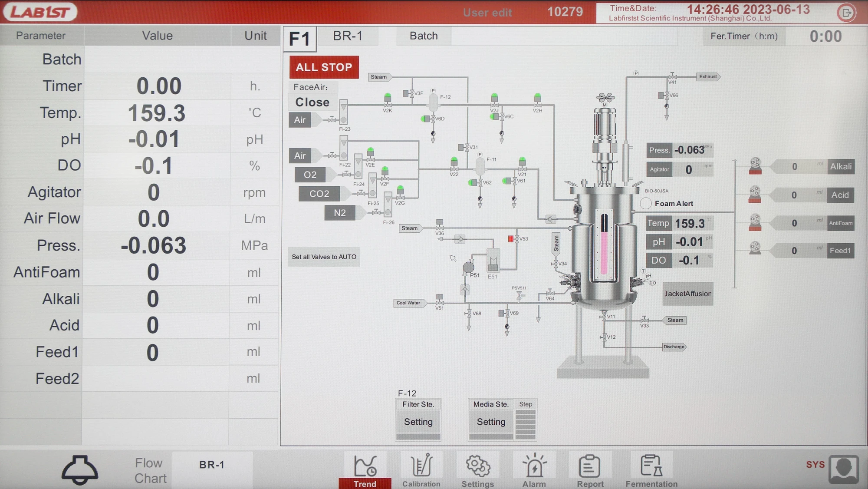Click the SYS user profile icon

[843, 469]
